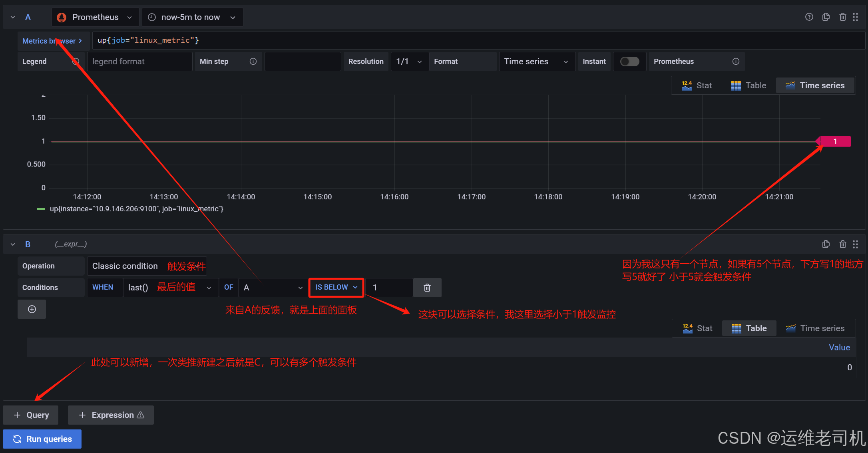Open the Time series format dropdown
Screen dimensions: 868x453
click(x=536, y=62)
